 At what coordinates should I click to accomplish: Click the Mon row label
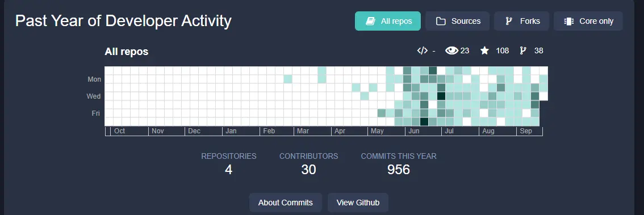[94, 79]
